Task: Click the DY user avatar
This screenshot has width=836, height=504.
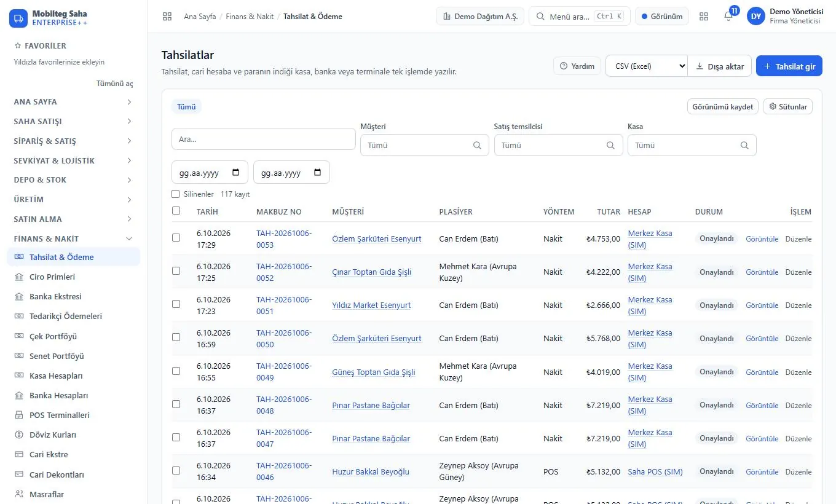Action: point(756,17)
